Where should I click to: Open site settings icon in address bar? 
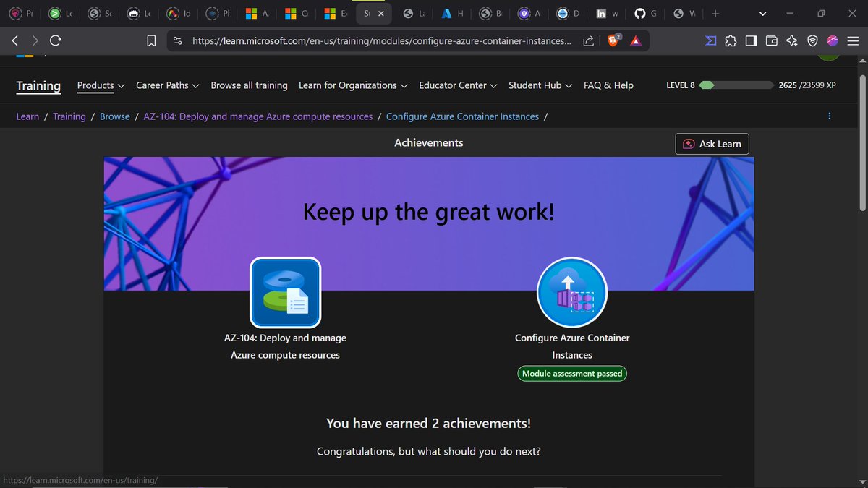tap(178, 41)
